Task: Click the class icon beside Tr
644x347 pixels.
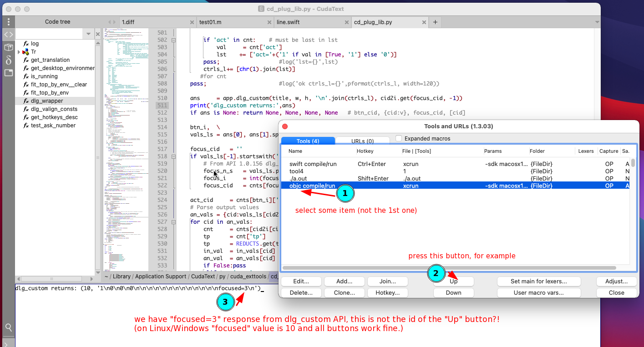Action: 26,52
